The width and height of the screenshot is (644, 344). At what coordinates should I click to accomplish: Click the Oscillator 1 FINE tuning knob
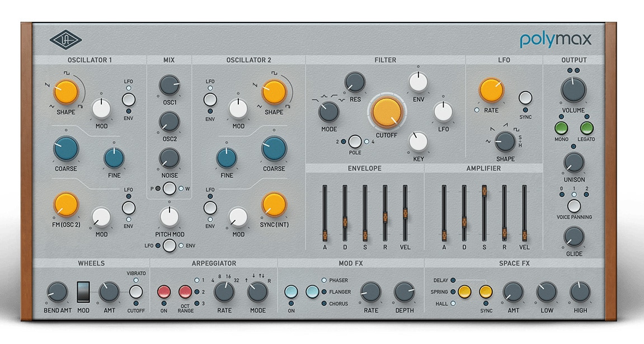(x=114, y=158)
